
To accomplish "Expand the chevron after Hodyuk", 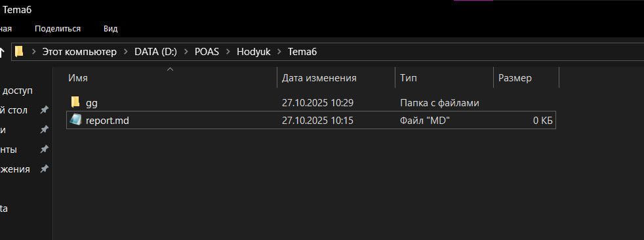I will [x=279, y=52].
